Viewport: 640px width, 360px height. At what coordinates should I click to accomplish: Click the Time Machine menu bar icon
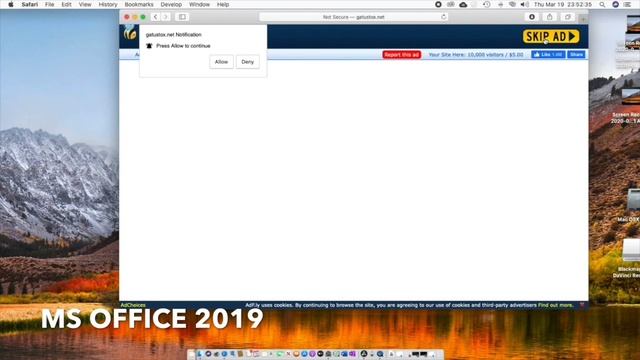point(487,4)
